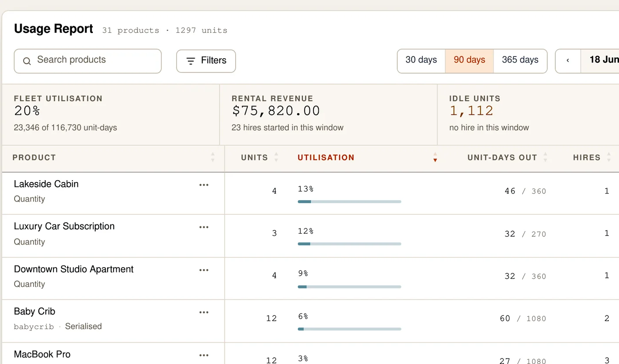Select the 365 days range
The width and height of the screenshot is (619, 364).
(520, 61)
